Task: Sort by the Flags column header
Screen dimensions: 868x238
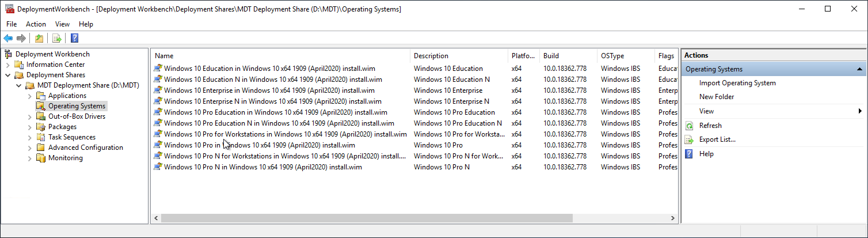Action: [x=667, y=56]
